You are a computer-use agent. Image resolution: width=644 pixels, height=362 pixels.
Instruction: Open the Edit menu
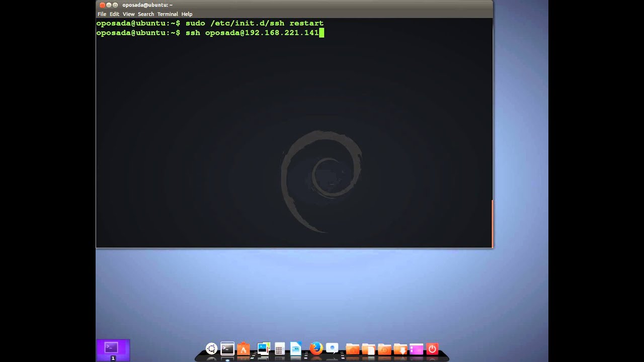click(x=114, y=14)
